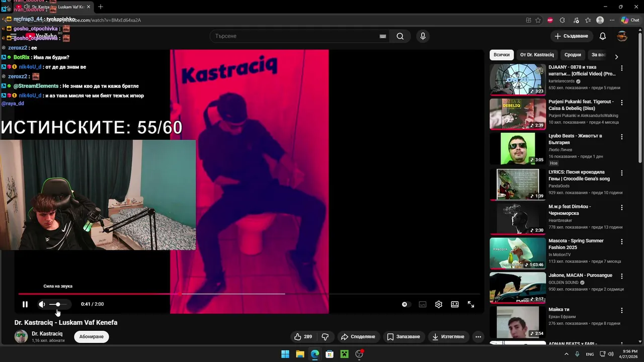Screen dimensions: 644x362
Task: Open options menu for Майка ти video
Action: (622, 310)
